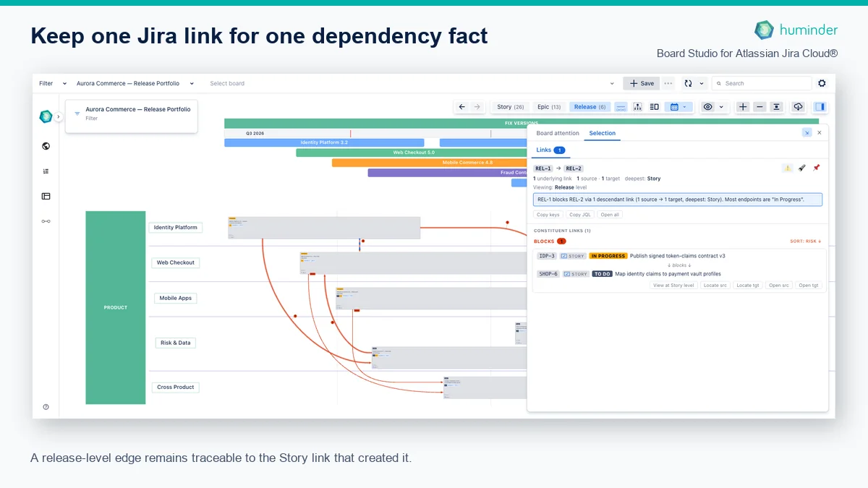Click the Cross Product lane label
Image resolution: width=868 pixels, height=488 pixels.
(x=176, y=387)
